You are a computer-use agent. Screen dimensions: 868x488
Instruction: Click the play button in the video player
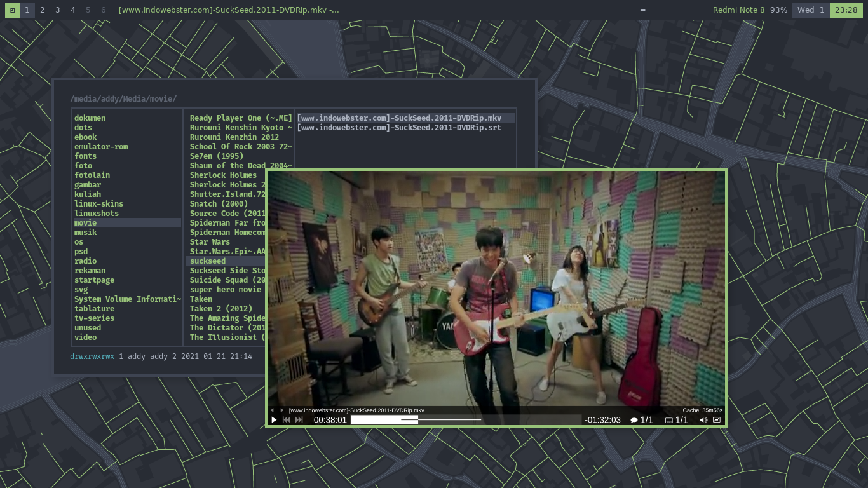pyautogui.click(x=274, y=420)
